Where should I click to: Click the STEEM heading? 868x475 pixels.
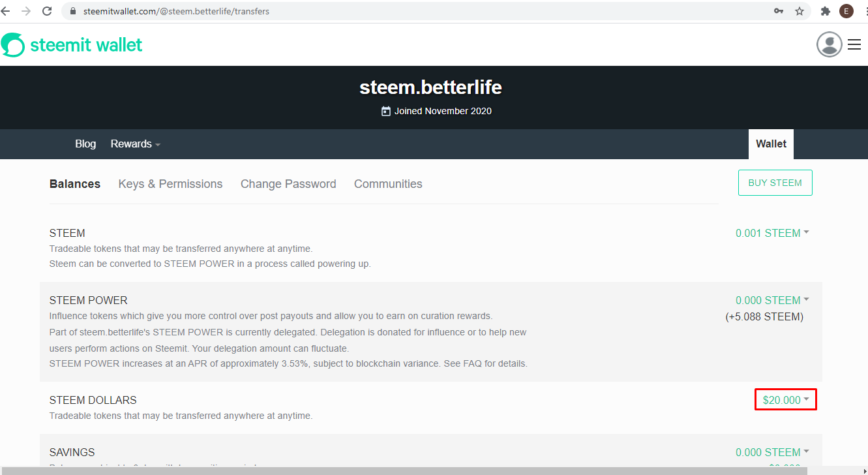coord(67,233)
